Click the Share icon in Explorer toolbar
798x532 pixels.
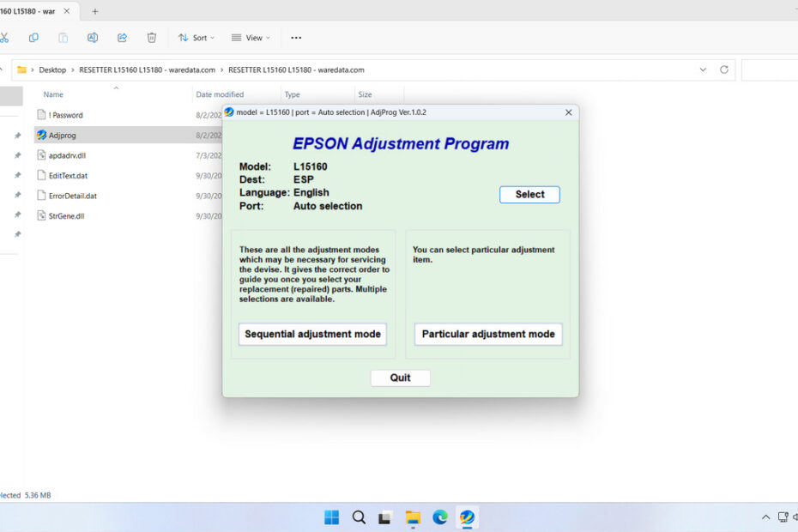(x=122, y=38)
